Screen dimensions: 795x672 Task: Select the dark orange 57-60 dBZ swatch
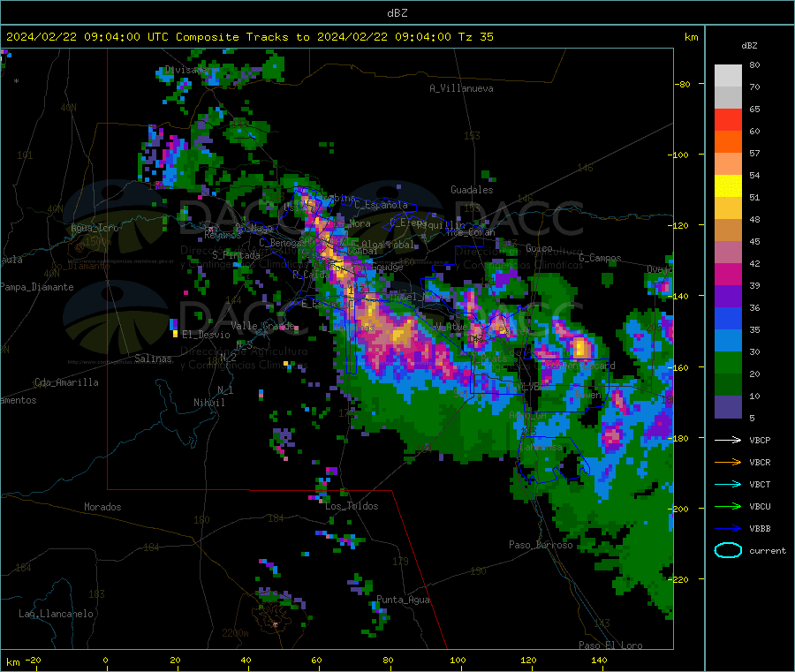pos(728,142)
